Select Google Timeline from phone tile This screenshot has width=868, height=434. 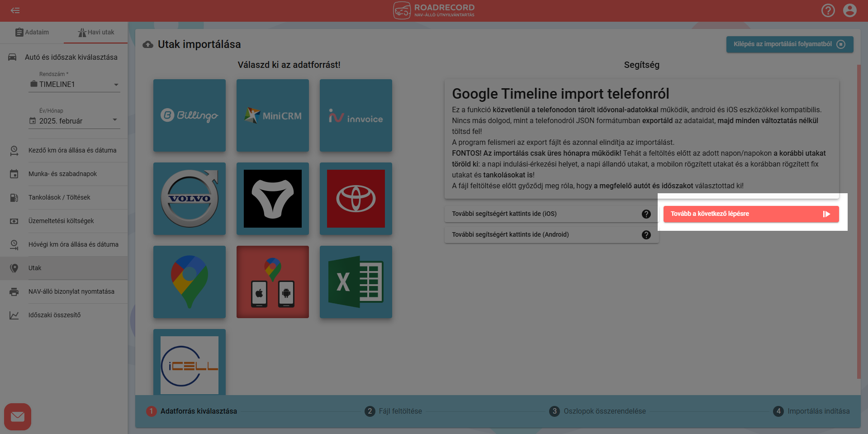point(273,282)
